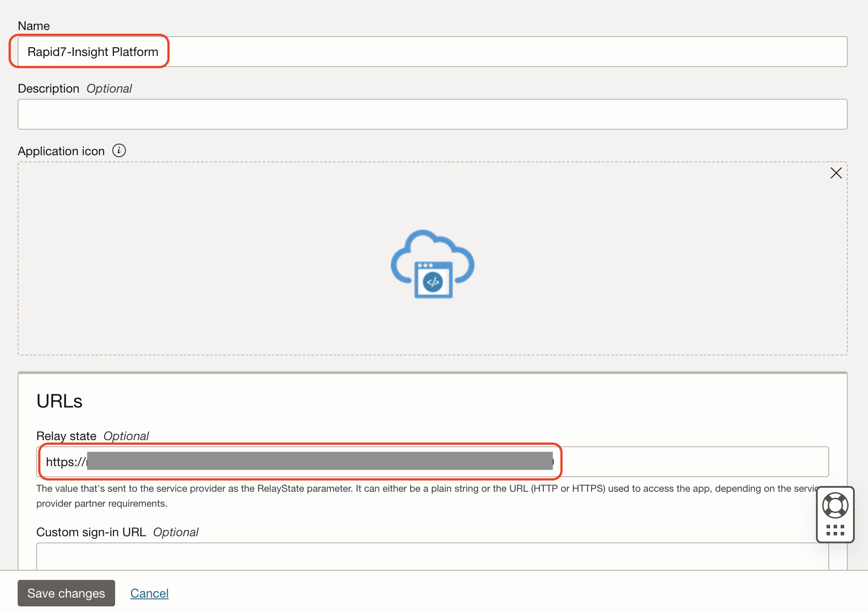Click the Relay state label
This screenshot has width=868, height=613.
(x=66, y=436)
